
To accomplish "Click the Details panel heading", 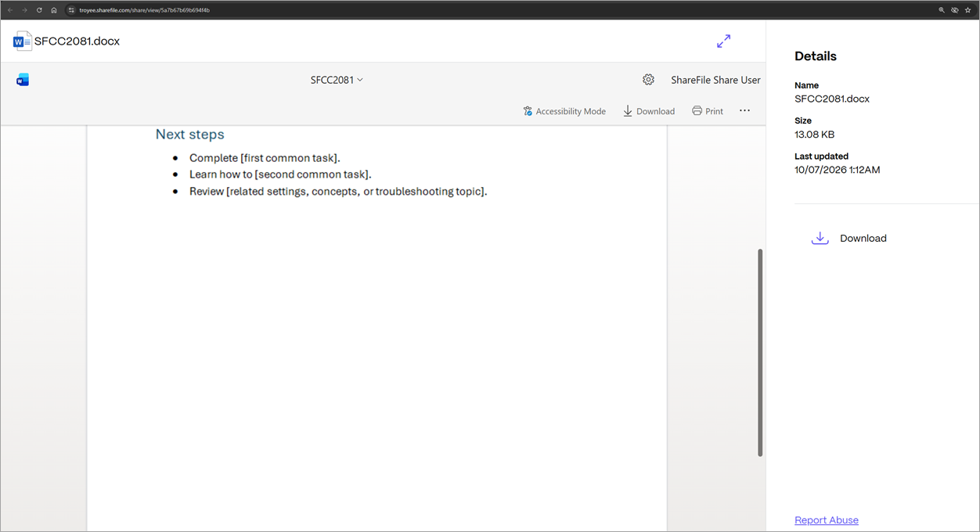I will pyautogui.click(x=816, y=56).
